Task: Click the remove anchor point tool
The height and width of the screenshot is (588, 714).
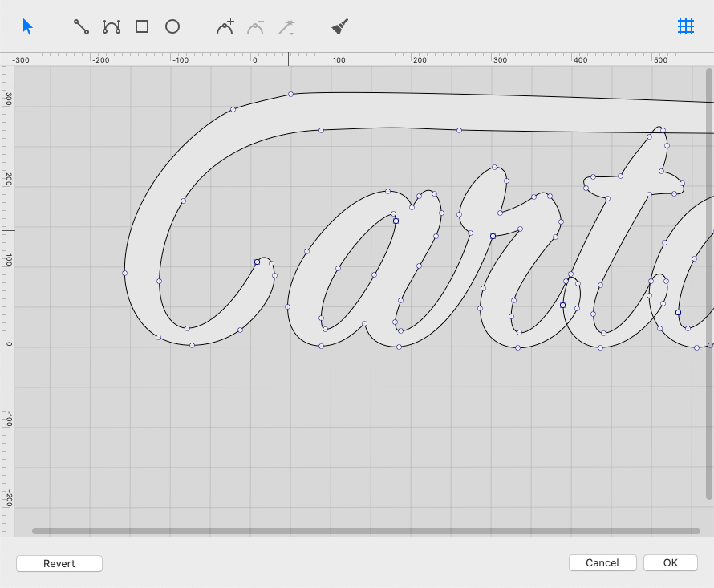Action: 255,27
